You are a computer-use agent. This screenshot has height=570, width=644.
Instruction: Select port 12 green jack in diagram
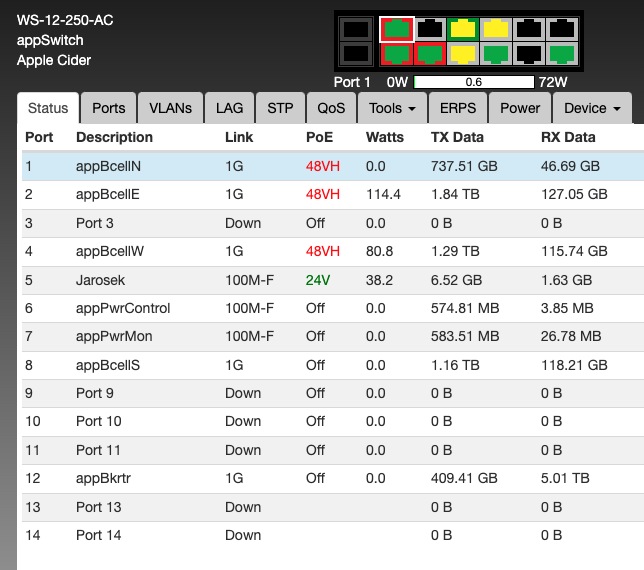[x=562, y=53]
